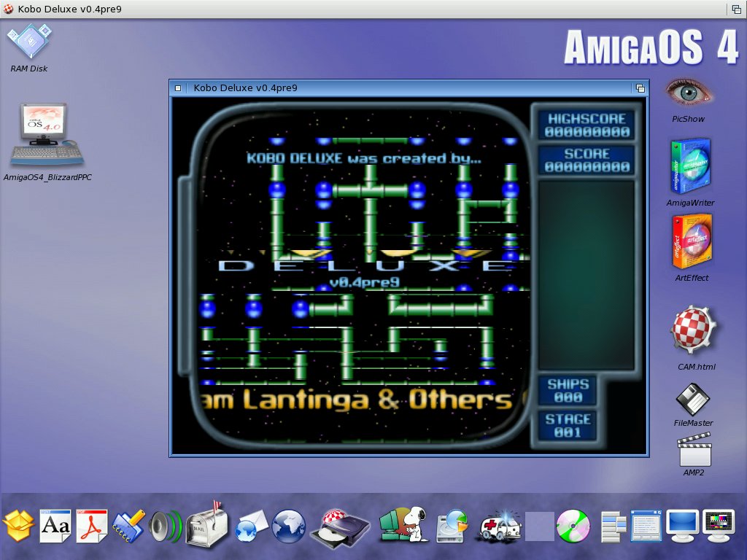The width and height of the screenshot is (747, 560).
Task: Click the HIGHSCORE panel in the game
Action: (587, 125)
